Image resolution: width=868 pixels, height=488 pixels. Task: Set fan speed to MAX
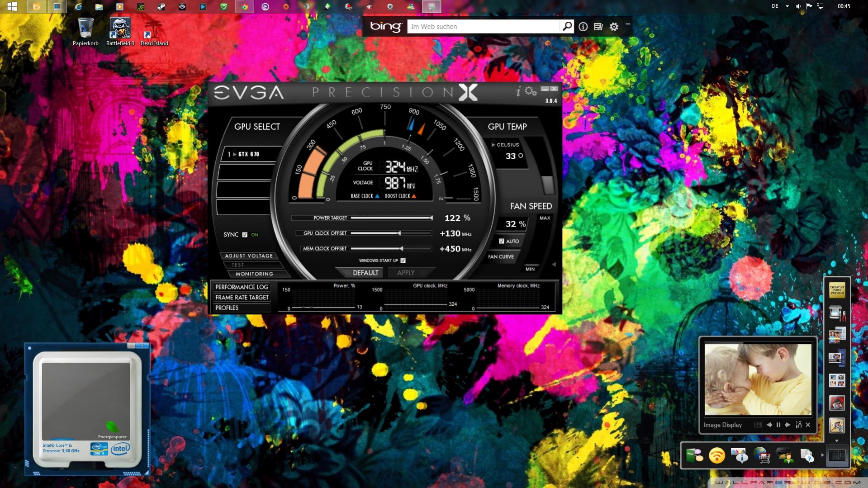pos(545,218)
